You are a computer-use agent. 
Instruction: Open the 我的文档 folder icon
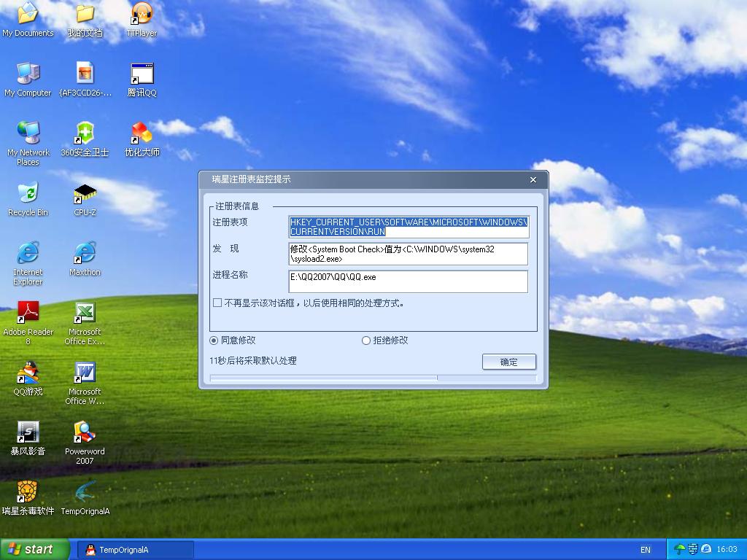[x=85, y=19]
